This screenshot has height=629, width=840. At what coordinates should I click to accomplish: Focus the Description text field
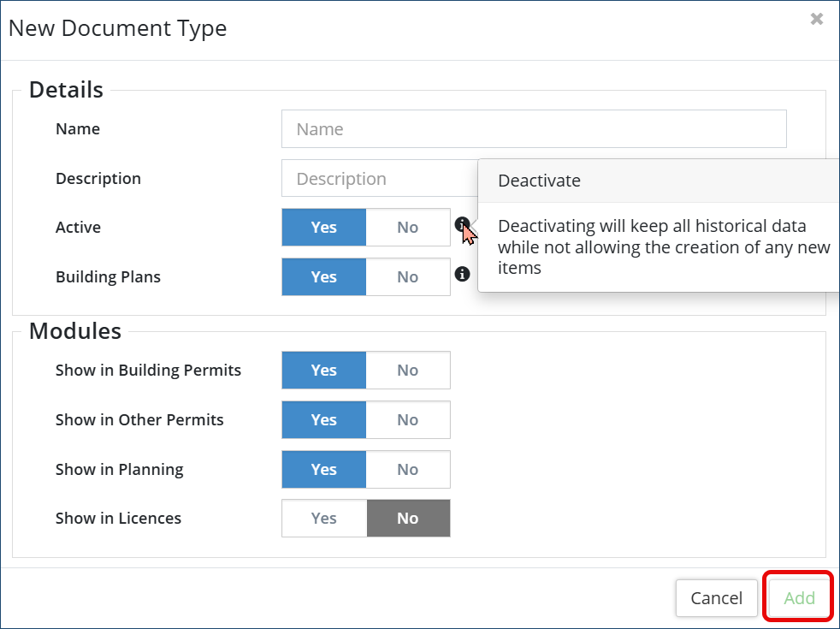[378, 179]
